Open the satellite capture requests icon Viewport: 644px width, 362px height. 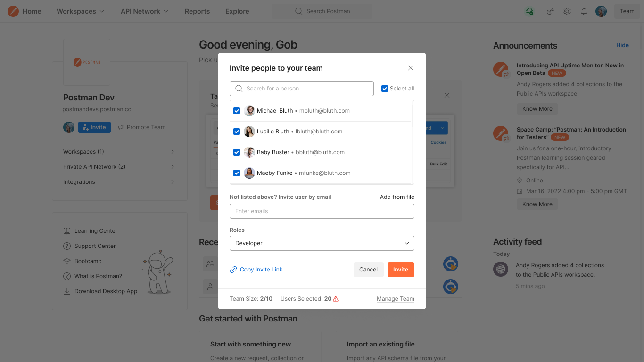pos(550,11)
